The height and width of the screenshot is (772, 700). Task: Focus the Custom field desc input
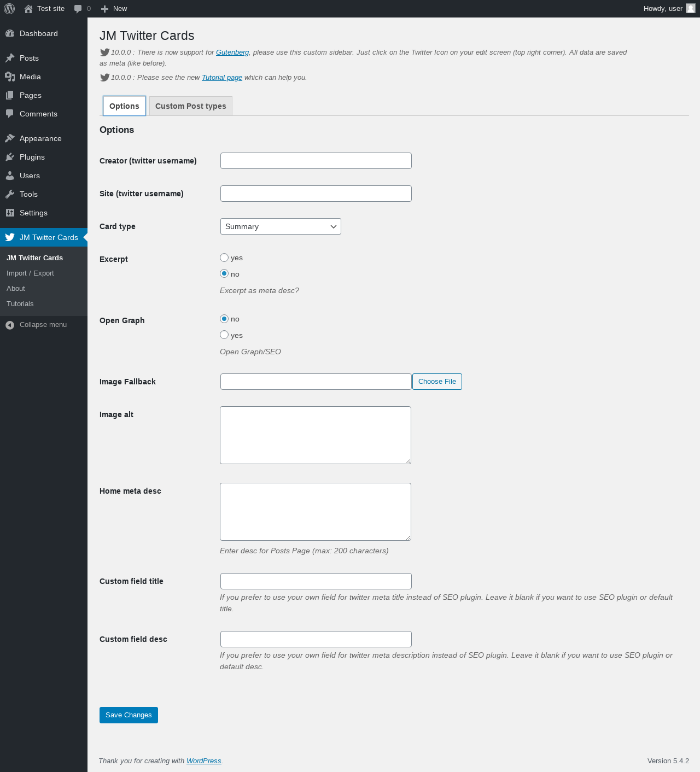316,639
